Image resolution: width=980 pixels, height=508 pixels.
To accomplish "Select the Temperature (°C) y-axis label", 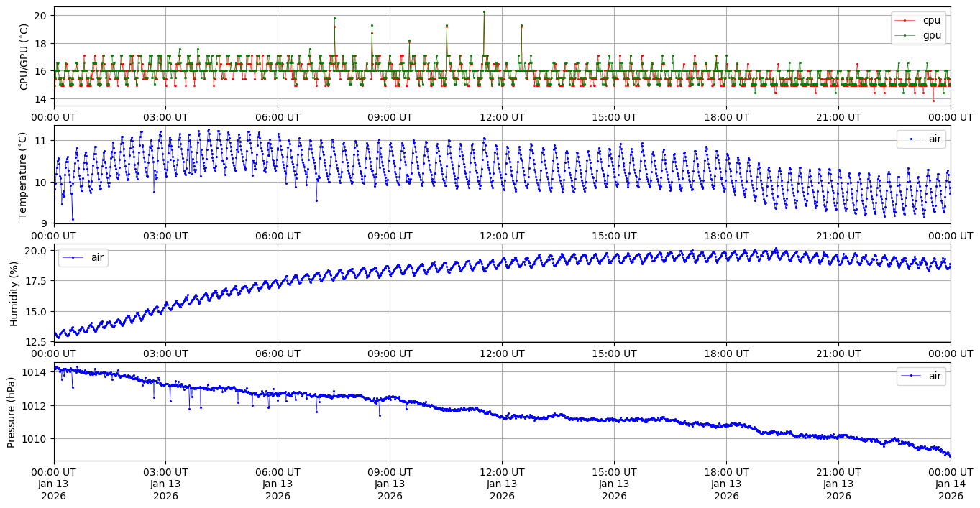I will click(22, 175).
